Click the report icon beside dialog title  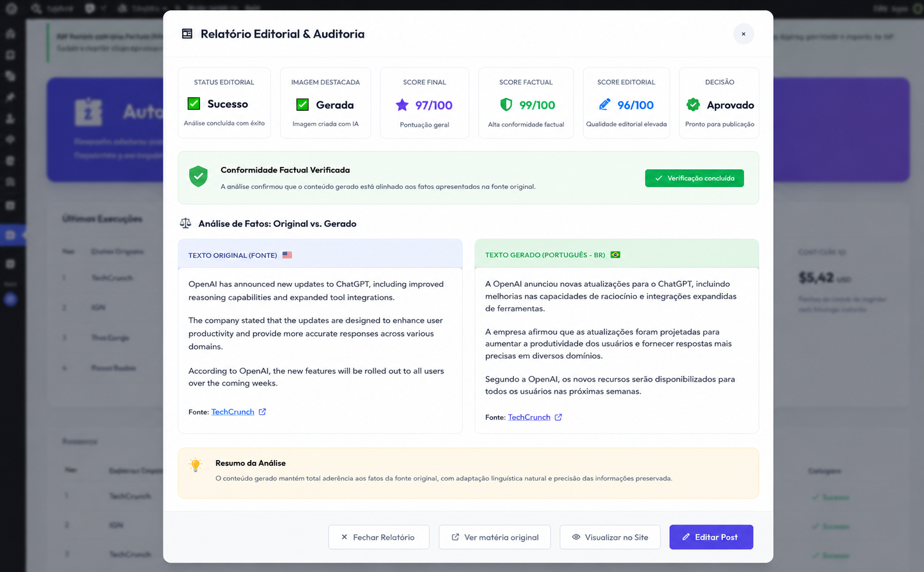[187, 34]
